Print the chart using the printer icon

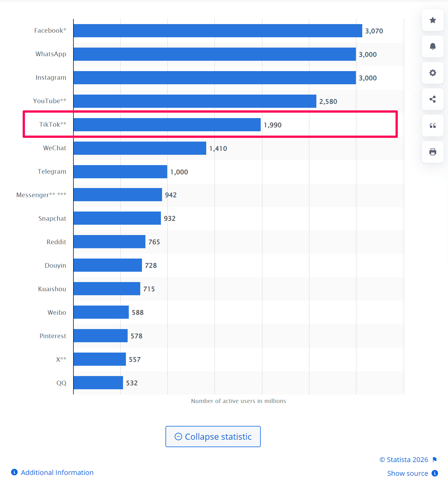tap(433, 152)
